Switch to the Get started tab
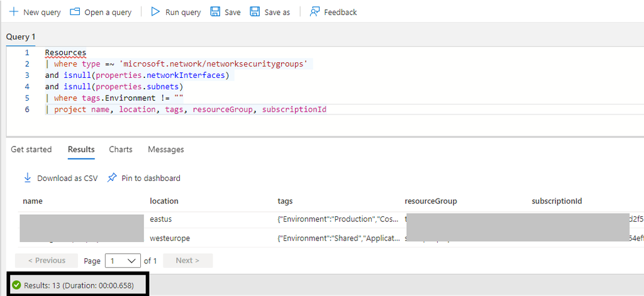 (x=31, y=150)
